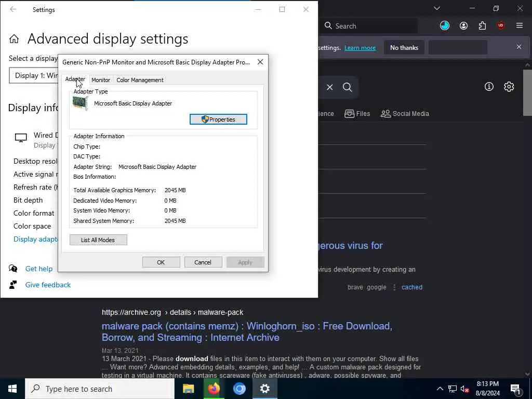Click List All Modes button
The width and height of the screenshot is (532, 399).
click(98, 240)
